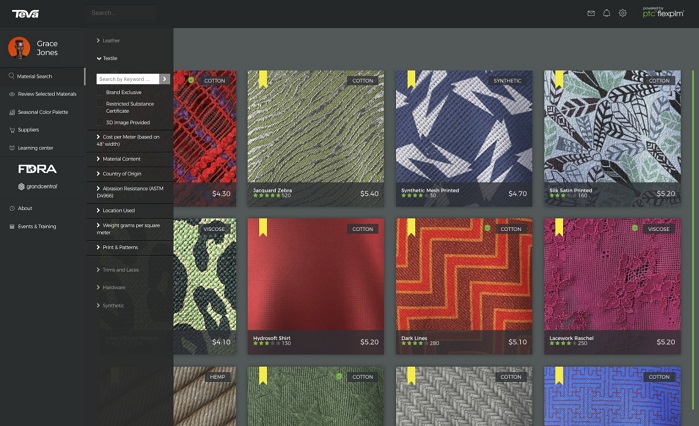Click SYNTHETIC tag on Synthetic Mesh card

pos(507,81)
